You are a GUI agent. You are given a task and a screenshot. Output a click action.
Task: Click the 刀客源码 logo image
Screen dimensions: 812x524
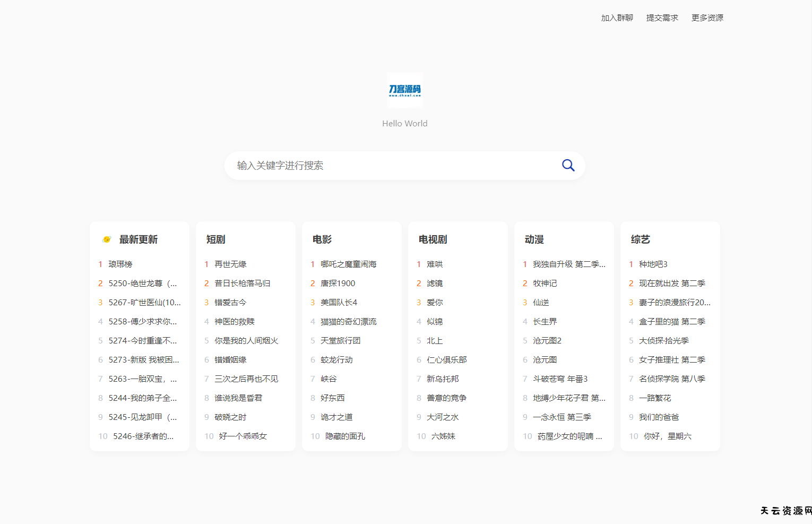(x=404, y=90)
